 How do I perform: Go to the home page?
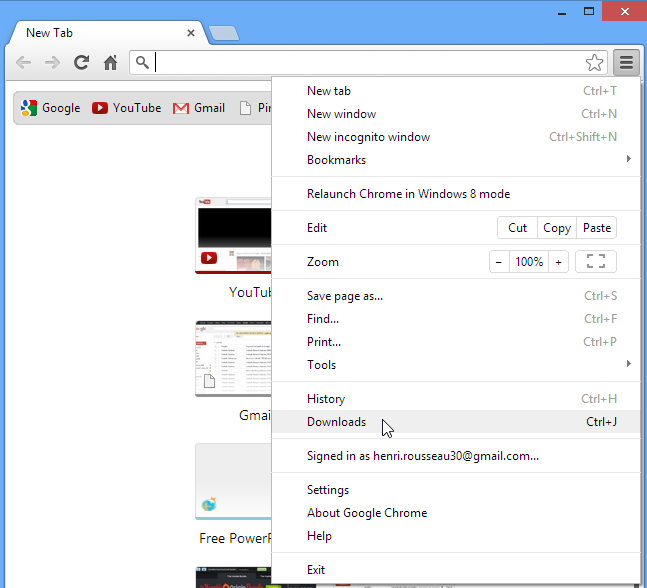tap(110, 63)
